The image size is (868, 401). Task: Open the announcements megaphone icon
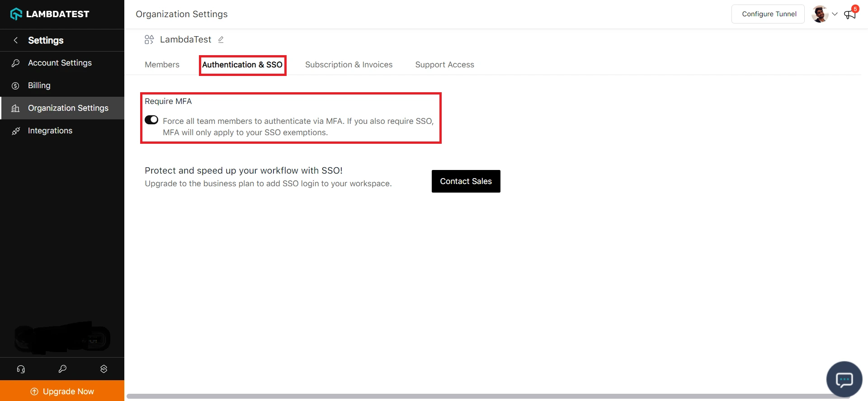(850, 14)
